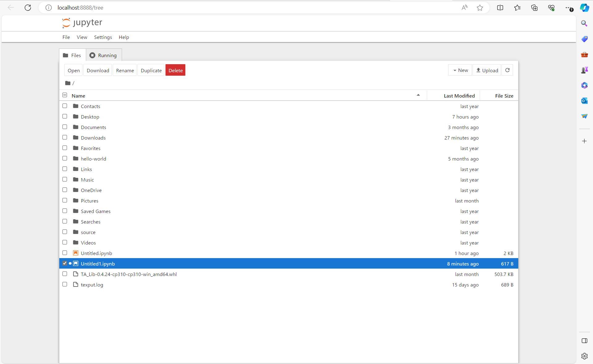Toggle Name column sort arrow
593x364 pixels.
(418, 95)
